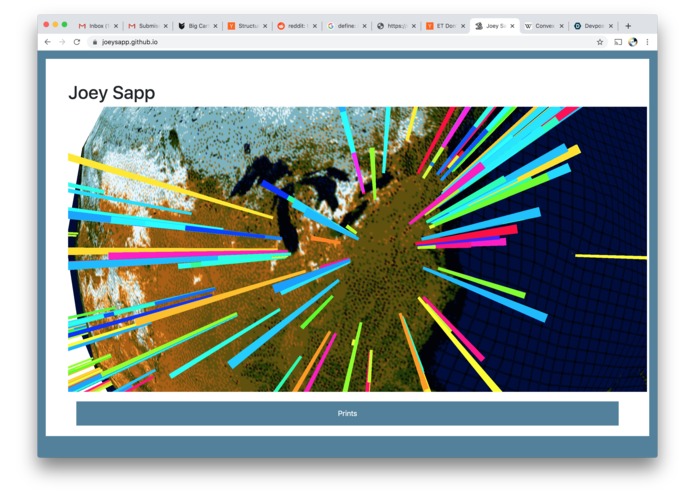Go back using the browser back arrow
The height and width of the screenshot is (494, 695).
pos(47,42)
